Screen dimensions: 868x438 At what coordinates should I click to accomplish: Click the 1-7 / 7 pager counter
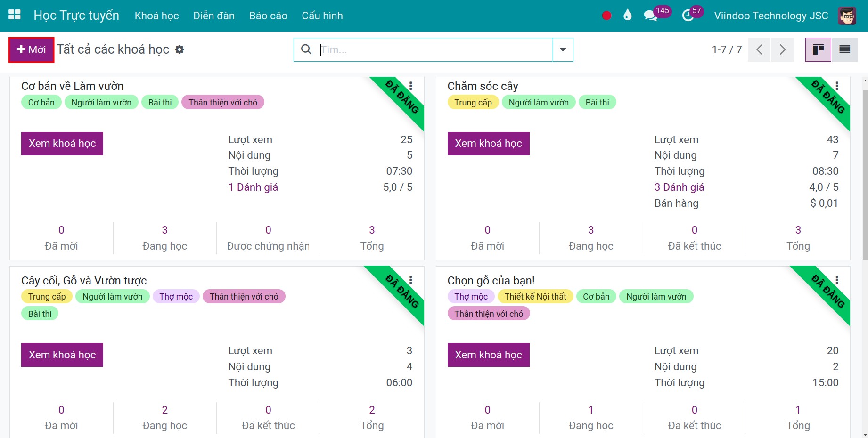[727, 49]
